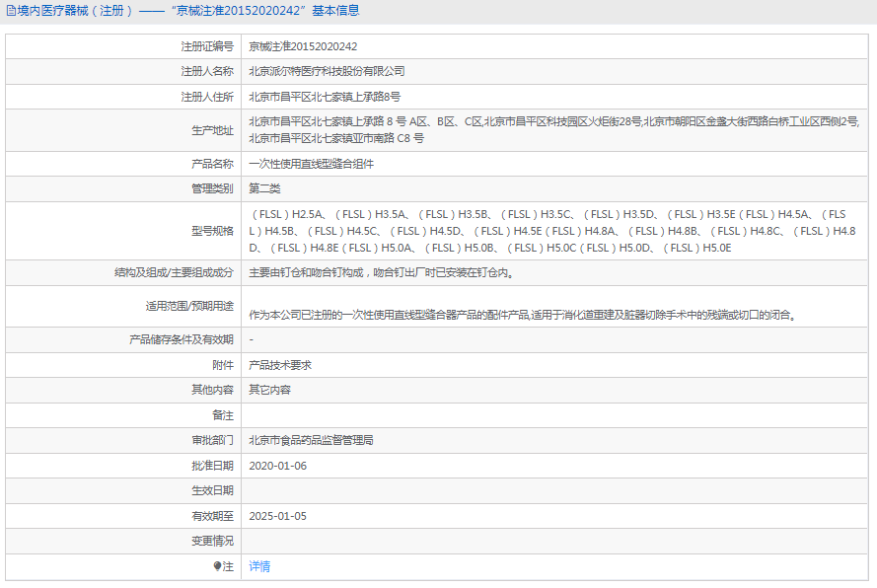877x588 pixels.
Task: Select the "产品储存条件及有效期" label
Action: (182, 339)
